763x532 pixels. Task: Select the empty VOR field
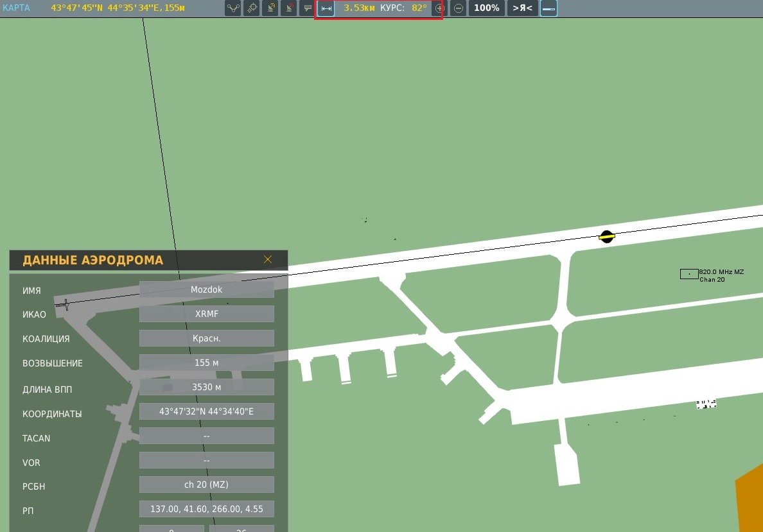tap(206, 460)
